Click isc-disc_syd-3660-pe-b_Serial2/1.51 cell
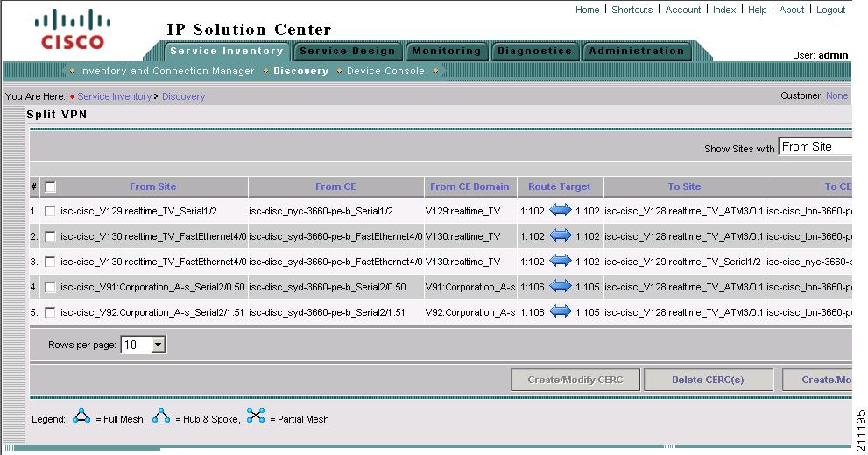Image resolution: width=868 pixels, height=455 pixels. pyautogui.click(x=327, y=313)
